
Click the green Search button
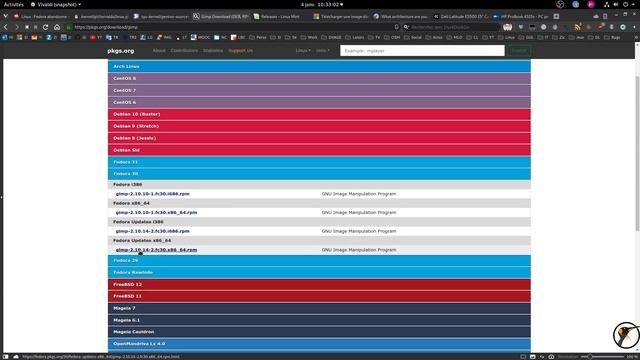519,51
